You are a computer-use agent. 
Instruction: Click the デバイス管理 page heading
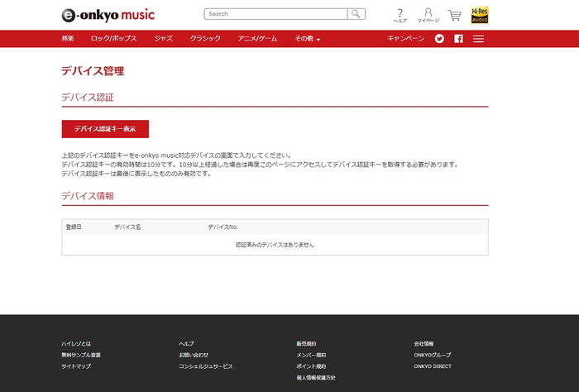(93, 71)
